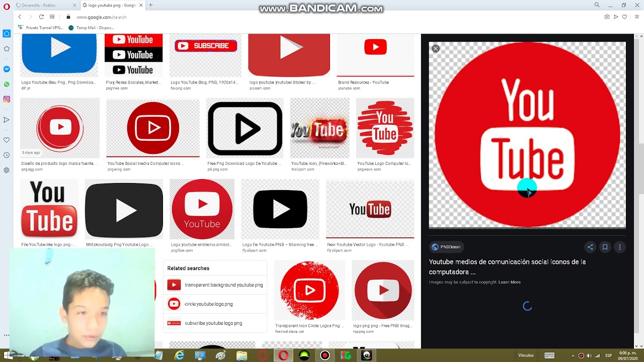Close the logo youtube png tab
Screen dimensions: 644x362
141,5
